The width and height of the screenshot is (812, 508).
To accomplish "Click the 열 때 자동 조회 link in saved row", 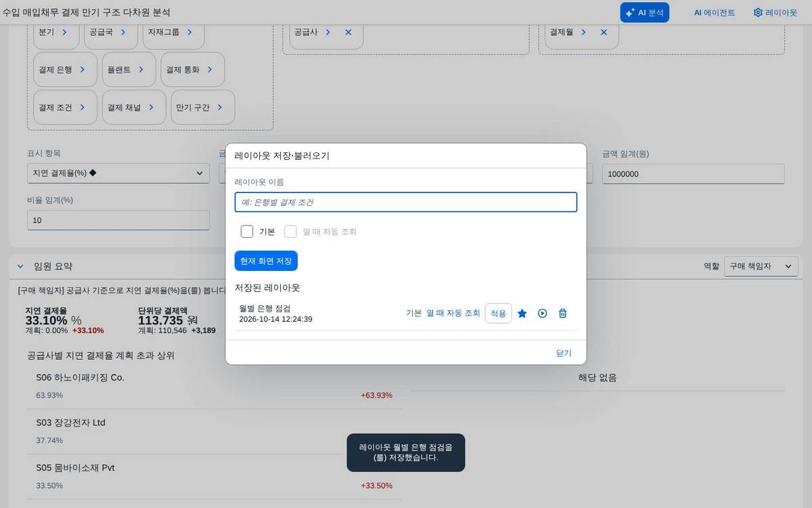I will tap(453, 313).
